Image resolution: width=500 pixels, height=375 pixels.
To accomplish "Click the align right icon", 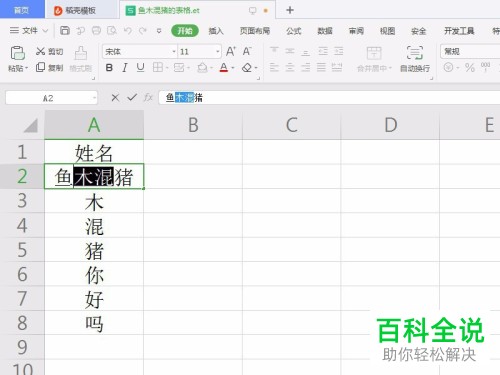I will (305, 67).
